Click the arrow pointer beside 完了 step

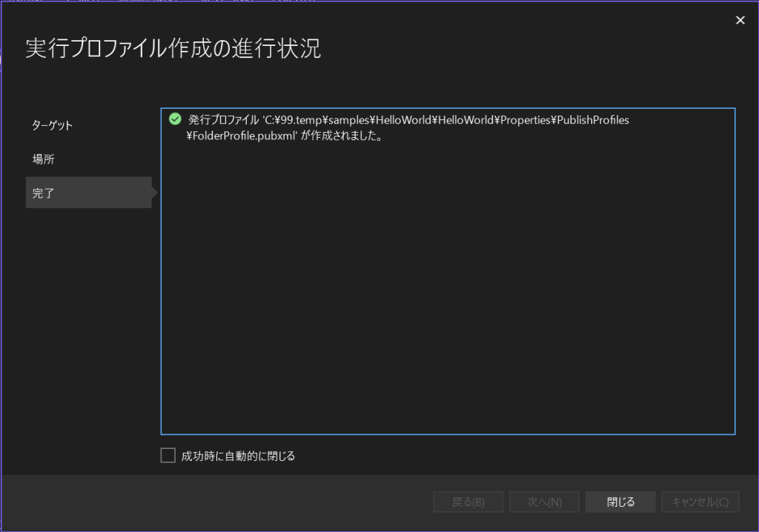pos(155,193)
